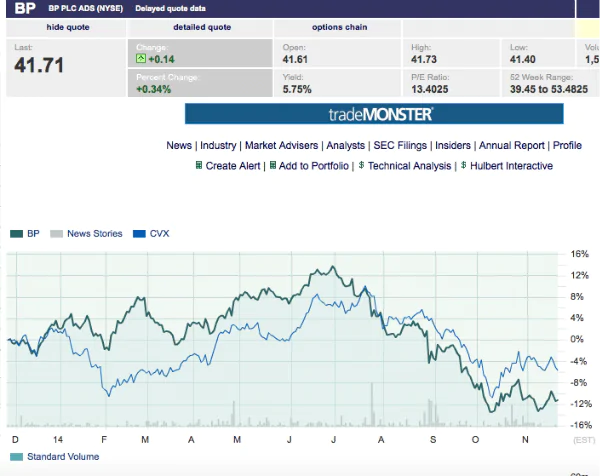Click the Low value 41.40
Viewport: 600px width, 476px height.
[x=522, y=59]
